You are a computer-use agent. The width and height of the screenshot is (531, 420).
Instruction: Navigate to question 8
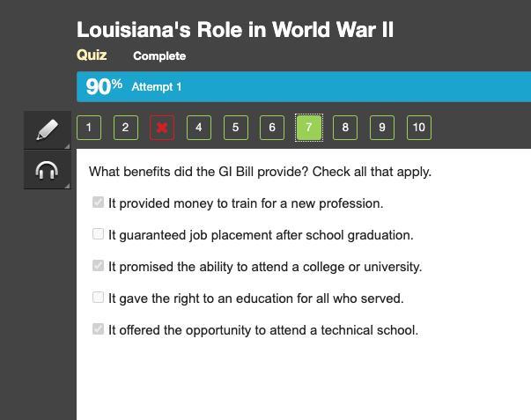pos(345,128)
